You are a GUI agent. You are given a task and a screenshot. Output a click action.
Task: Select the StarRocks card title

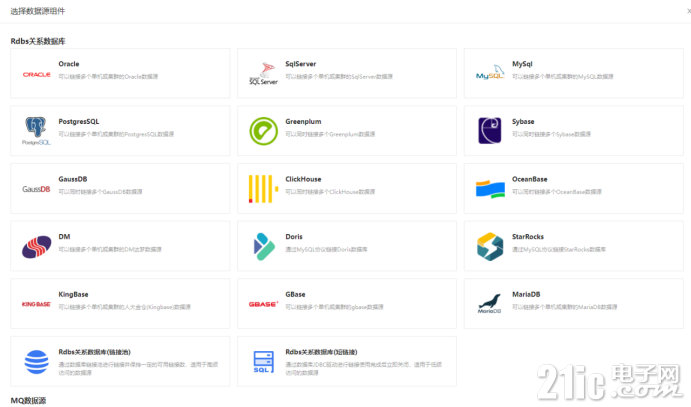tap(528, 237)
